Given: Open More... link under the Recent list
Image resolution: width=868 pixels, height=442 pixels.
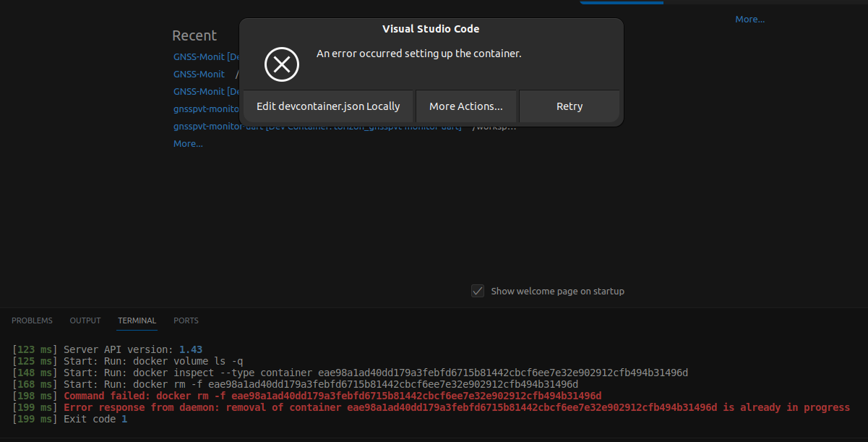Looking at the screenshot, I should (188, 144).
